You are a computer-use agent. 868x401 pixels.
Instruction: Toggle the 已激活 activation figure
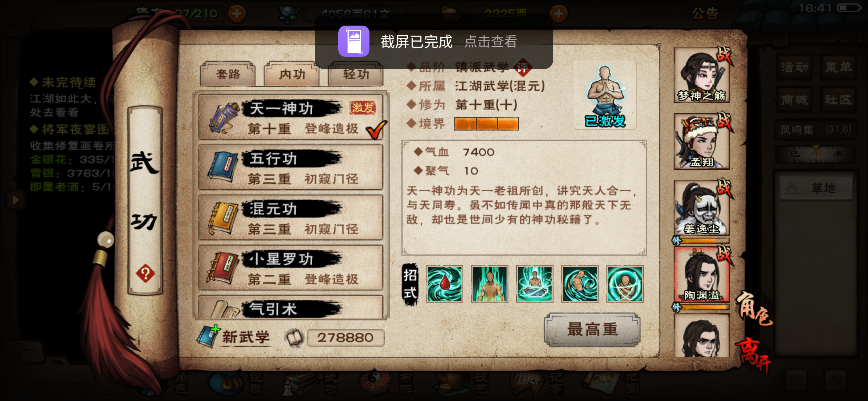click(605, 96)
